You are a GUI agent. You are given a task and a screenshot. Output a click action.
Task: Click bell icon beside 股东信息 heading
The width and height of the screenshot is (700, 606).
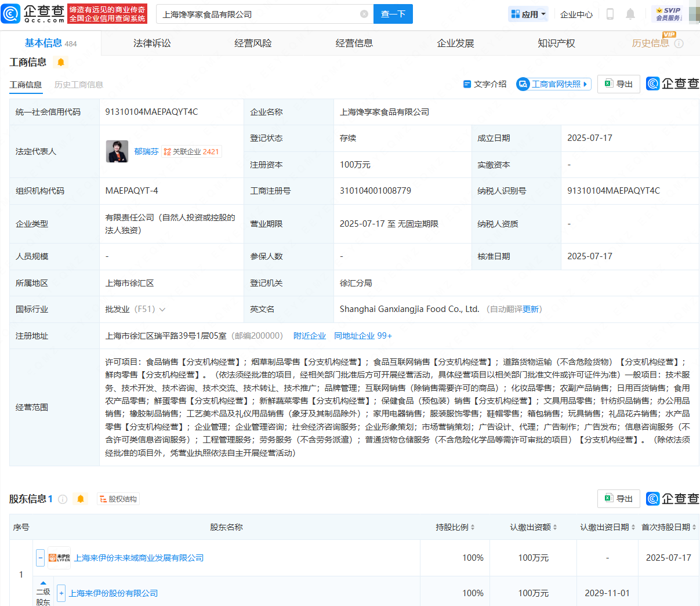(81, 499)
